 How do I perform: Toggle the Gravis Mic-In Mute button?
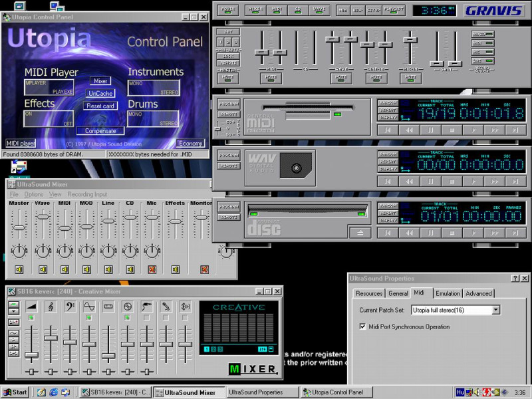(x=410, y=78)
